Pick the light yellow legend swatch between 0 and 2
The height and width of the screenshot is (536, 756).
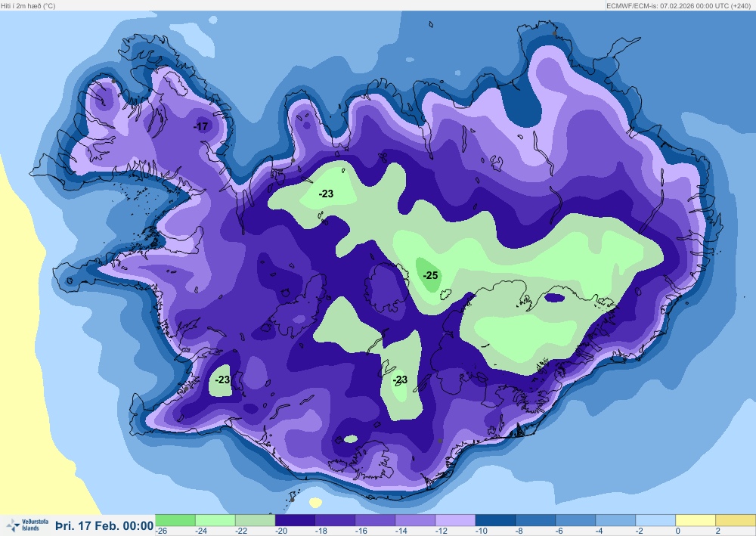(696, 520)
